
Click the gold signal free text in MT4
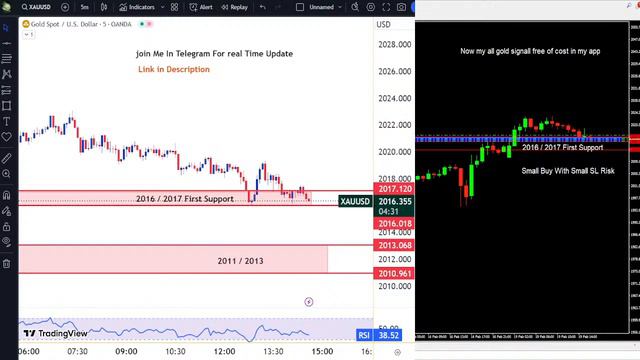[530, 51]
